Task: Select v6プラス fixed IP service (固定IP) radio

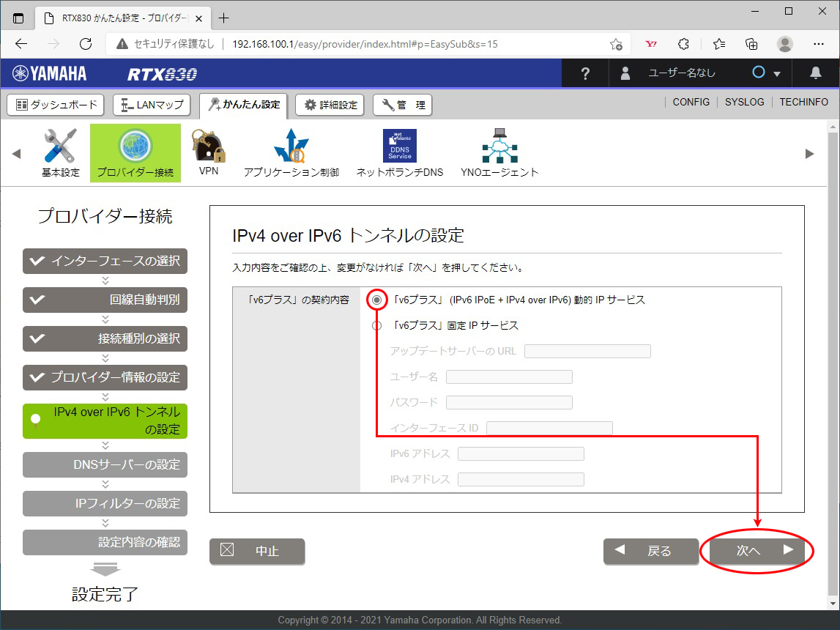Action: coord(377,326)
